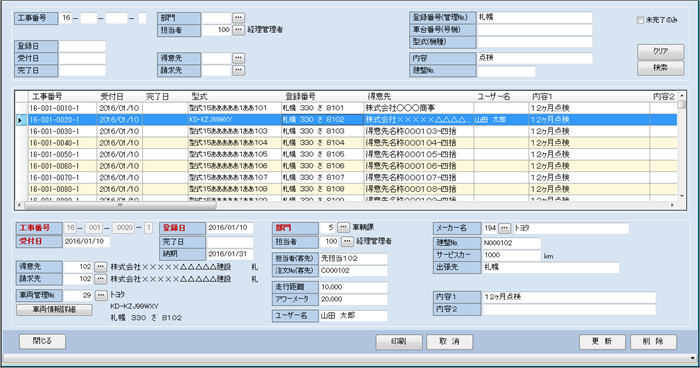Image resolution: width=700 pixels, height=368 pixels.
Task: Sort by 工事番号 column header
Action: click(62, 96)
